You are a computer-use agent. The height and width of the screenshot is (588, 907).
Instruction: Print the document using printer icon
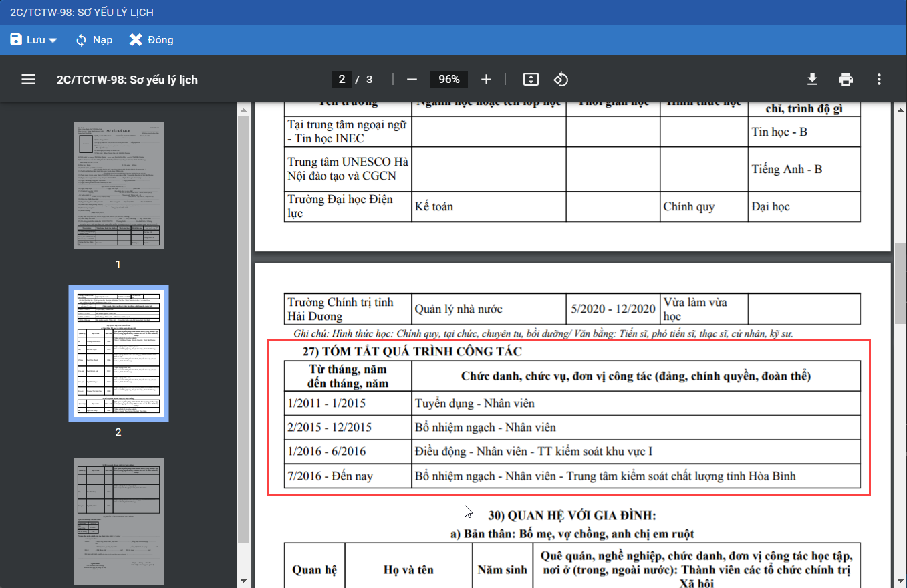[x=846, y=80]
